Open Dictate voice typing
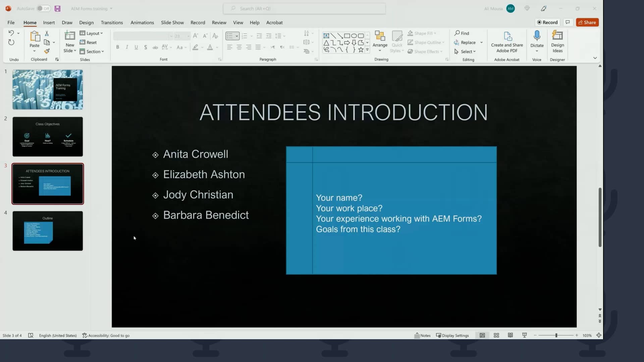 [x=537, y=40]
